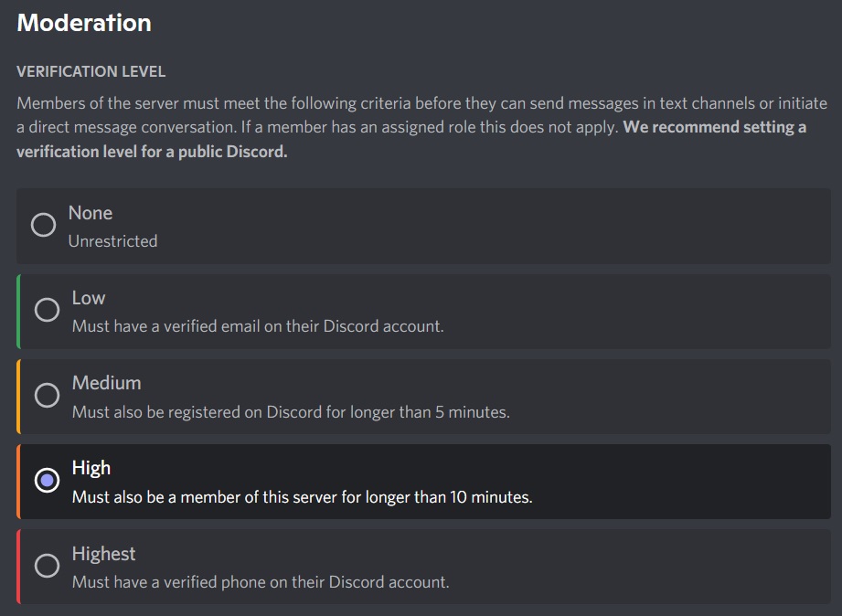
Task: Click the "Medium" option title text
Action: click(x=106, y=383)
